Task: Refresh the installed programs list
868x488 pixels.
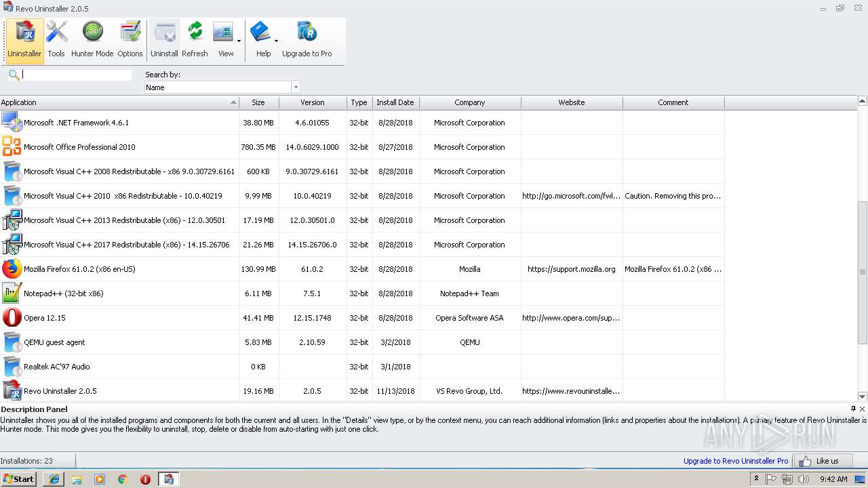Action: click(x=195, y=41)
